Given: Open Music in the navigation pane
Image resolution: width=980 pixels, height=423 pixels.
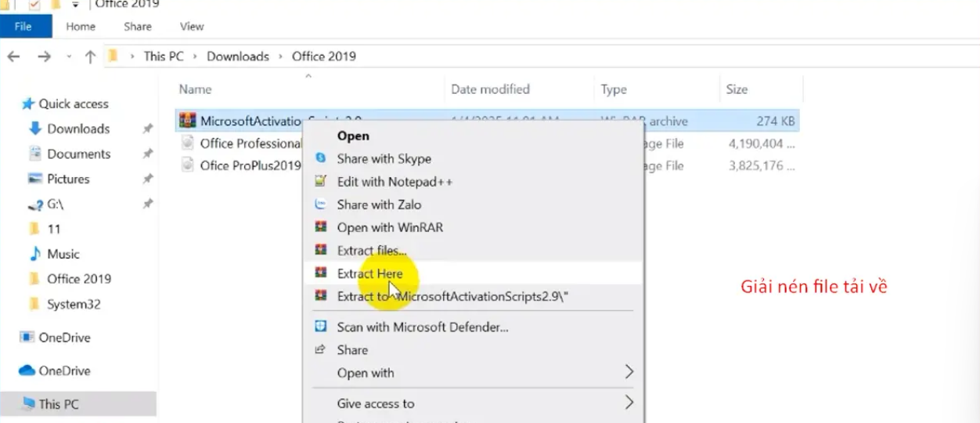Looking at the screenshot, I should 63,254.
